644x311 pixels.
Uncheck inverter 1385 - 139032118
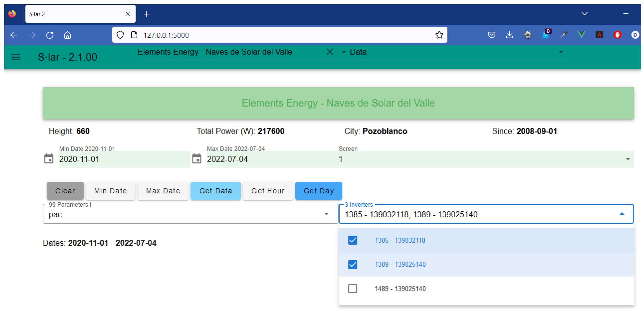click(353, 240)
